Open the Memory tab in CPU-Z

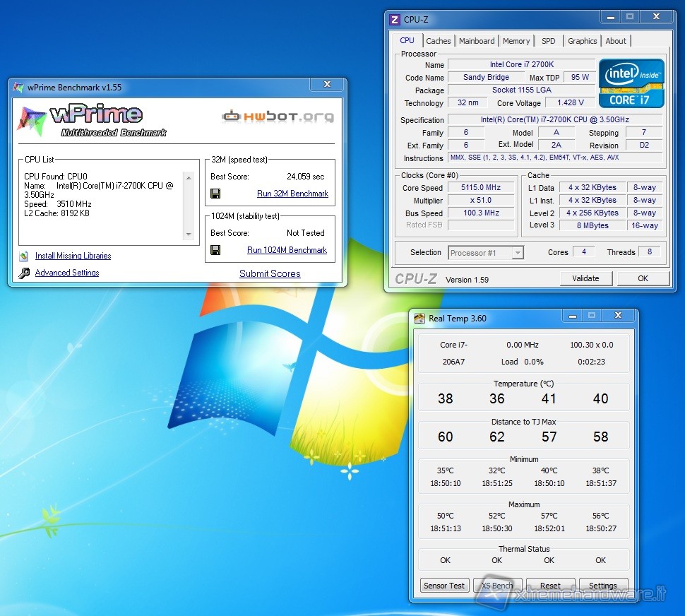pyautogui.click(x=516, y=41)
